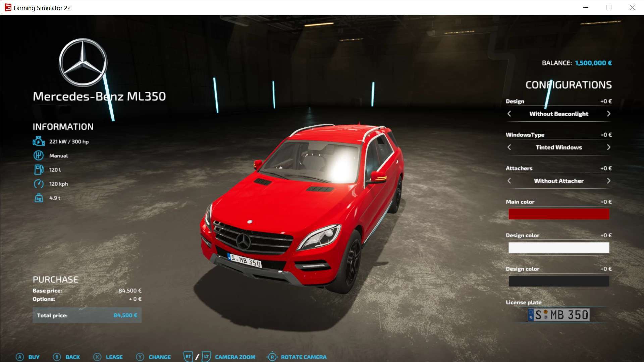Image resolution: width=644 pixels, height=362 pixels.
Task: Open the white Design color swatch
Action: click(558, 248)
